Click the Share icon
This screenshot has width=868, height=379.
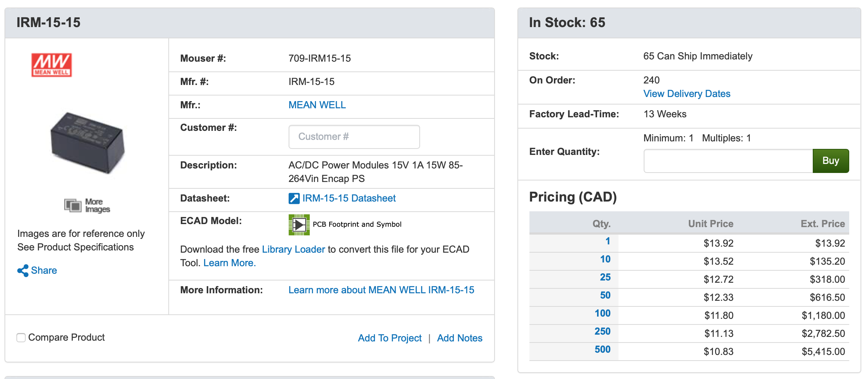pos(23,271)
